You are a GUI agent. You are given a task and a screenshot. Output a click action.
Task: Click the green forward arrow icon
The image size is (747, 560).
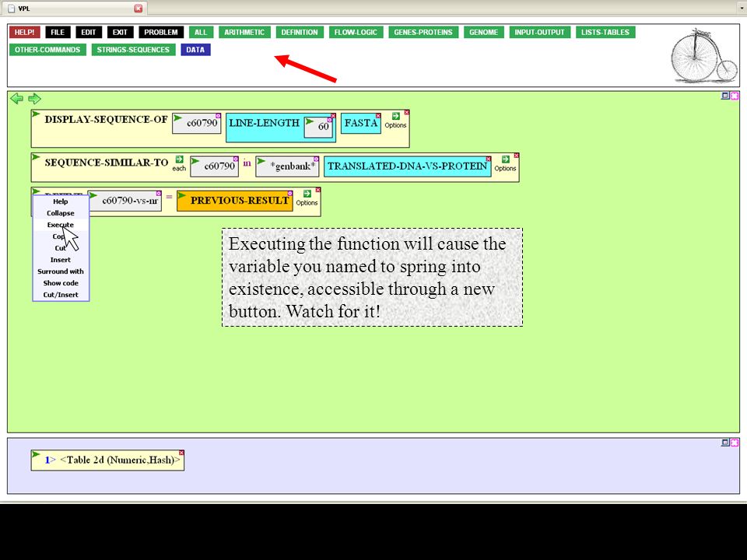34,99
